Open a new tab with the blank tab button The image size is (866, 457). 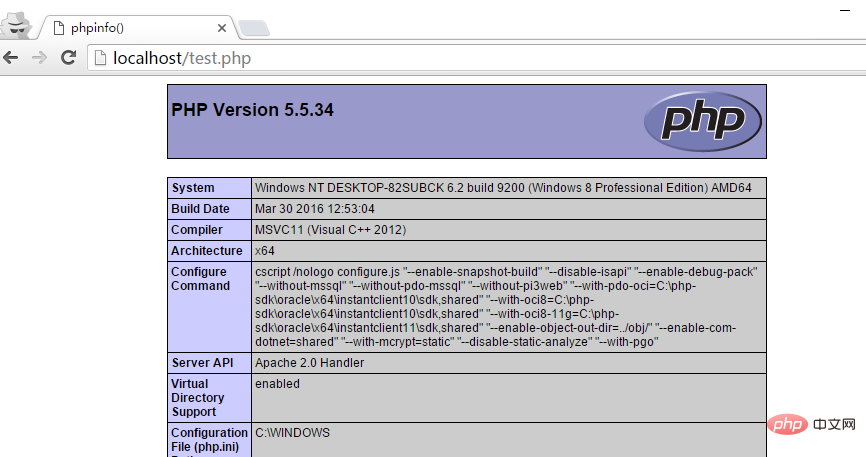pos(254,28)
